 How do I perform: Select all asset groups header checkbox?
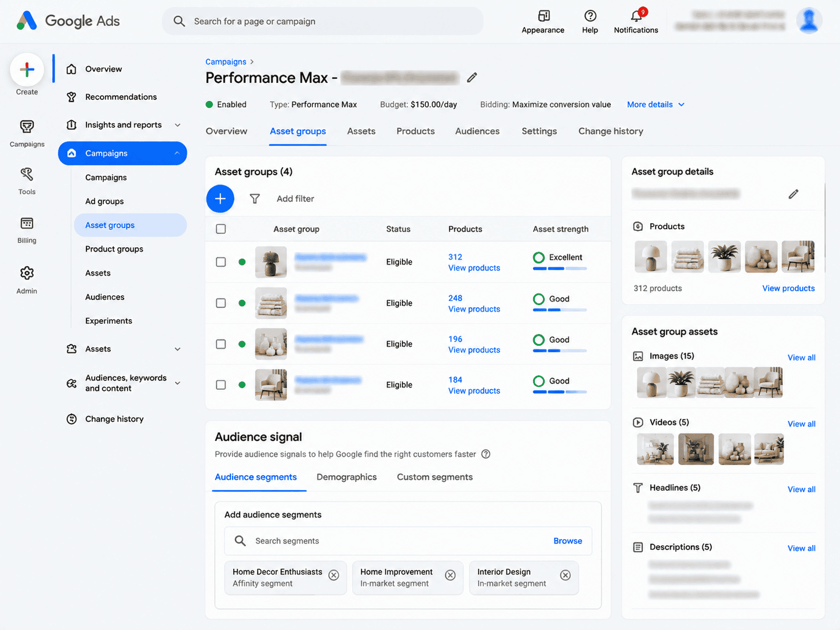click(221, 229)
